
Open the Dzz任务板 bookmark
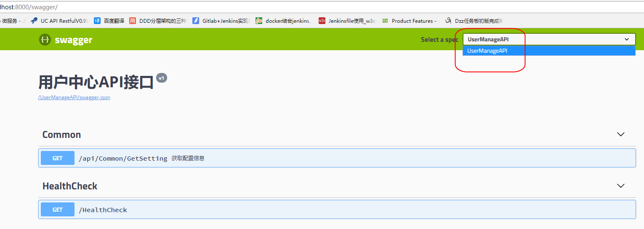[x=474, y=21]
